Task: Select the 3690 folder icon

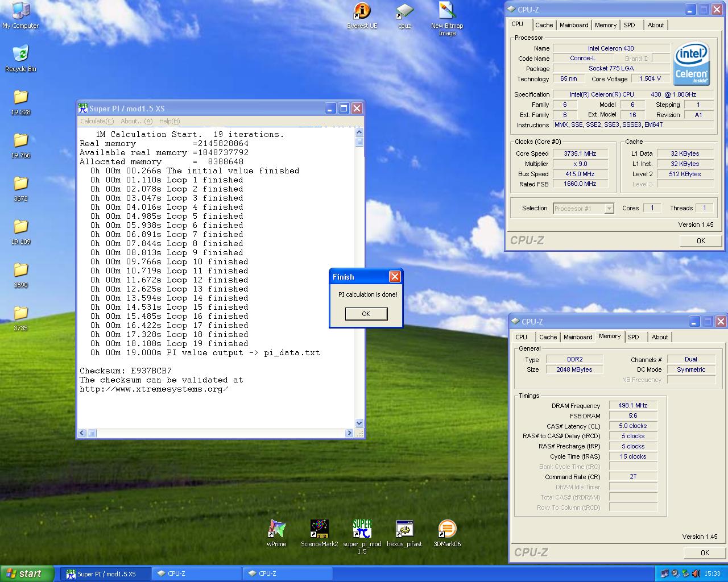Action: click(x=20, y=275)
